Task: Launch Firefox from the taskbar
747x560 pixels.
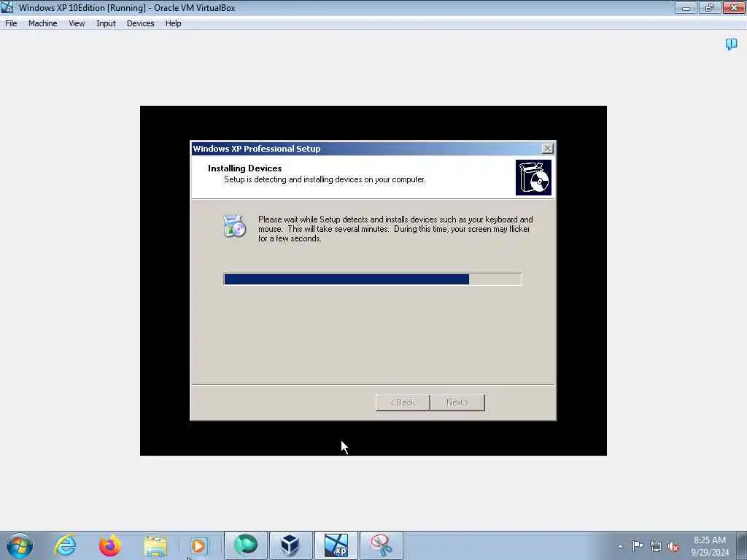Action: pyautogui.click(x=109, y=545)
